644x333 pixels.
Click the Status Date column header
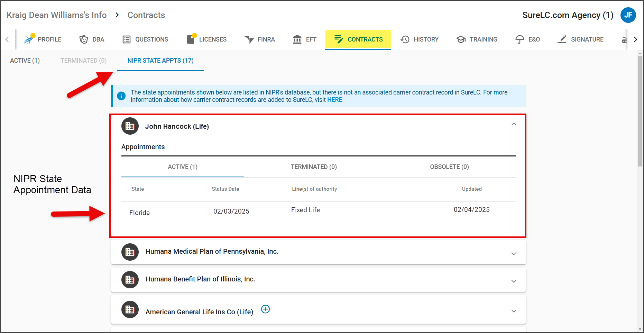[x=226, y=189]
